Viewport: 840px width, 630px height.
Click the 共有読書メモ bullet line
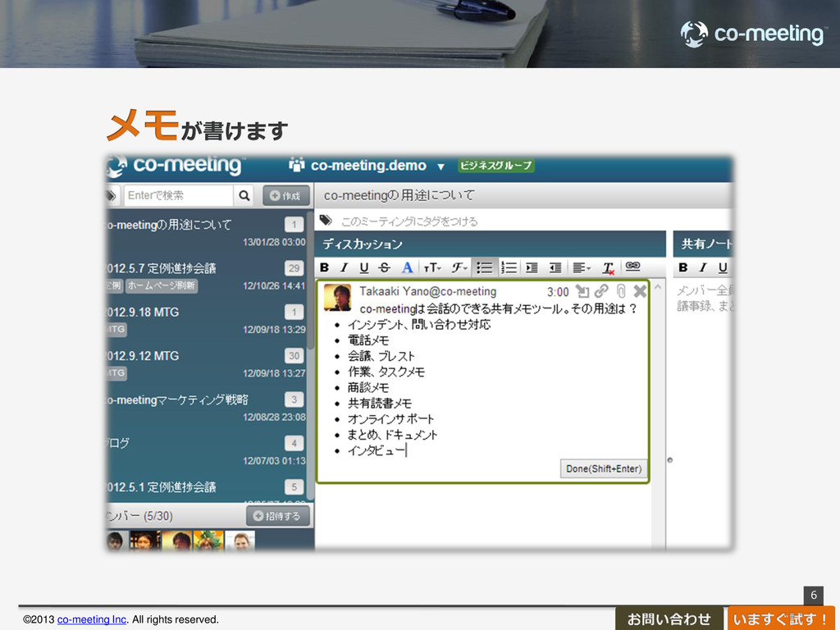coord(379,404)
